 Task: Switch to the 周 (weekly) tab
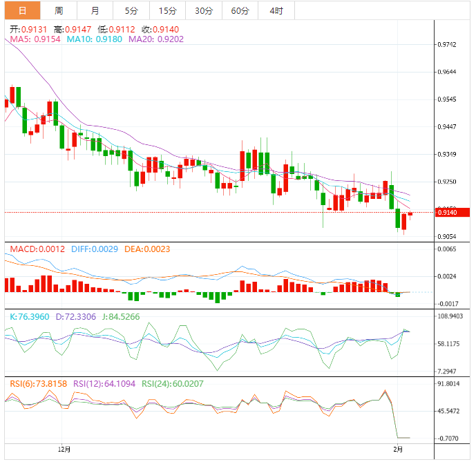59,10
